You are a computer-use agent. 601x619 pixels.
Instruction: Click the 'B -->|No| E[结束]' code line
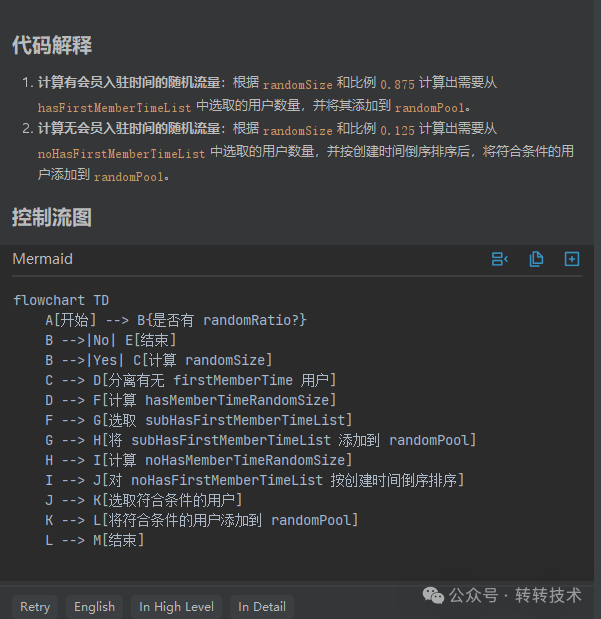(x=111, y=340)
